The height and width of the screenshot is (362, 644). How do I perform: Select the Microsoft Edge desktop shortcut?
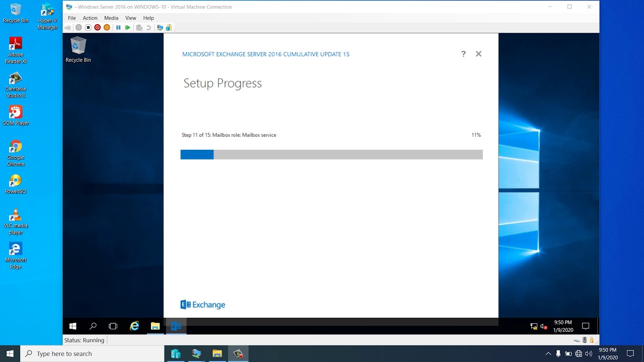pyautogui.click(x=16, y=256)
